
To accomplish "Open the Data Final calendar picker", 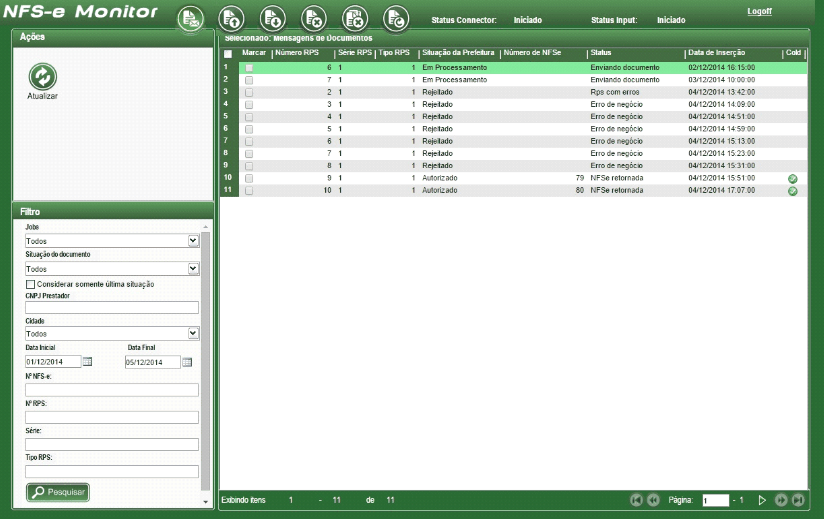I will [x=187, y=362].
